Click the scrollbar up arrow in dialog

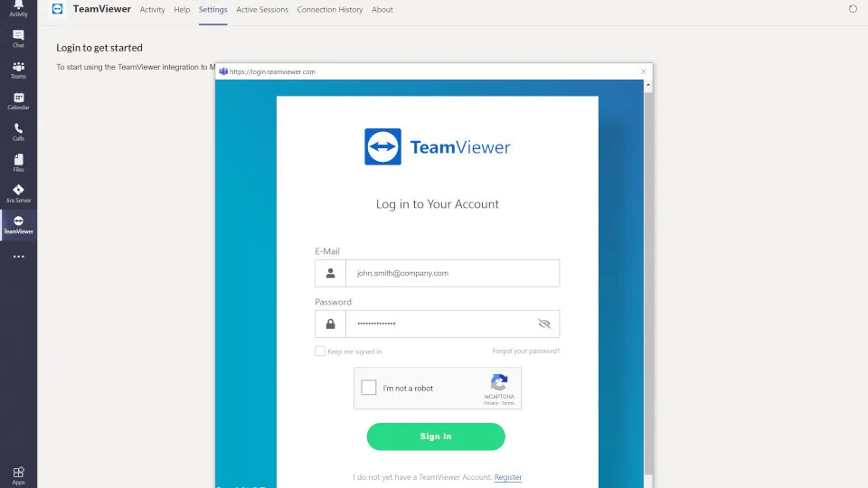647,85
